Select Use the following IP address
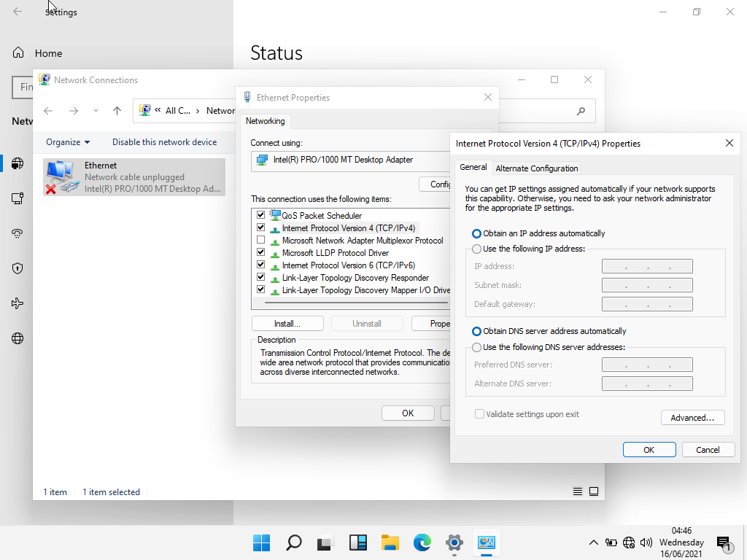The height and width of the screenshot is (560, 747). 476,249
